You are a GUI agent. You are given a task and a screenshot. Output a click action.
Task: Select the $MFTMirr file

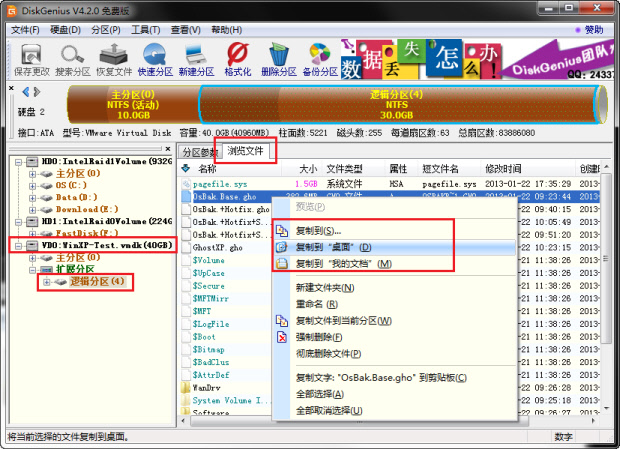(x=211, y=299)
